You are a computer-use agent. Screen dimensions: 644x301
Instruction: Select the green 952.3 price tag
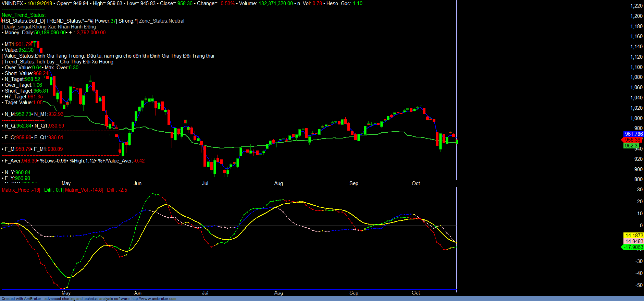tap(631, 146)
